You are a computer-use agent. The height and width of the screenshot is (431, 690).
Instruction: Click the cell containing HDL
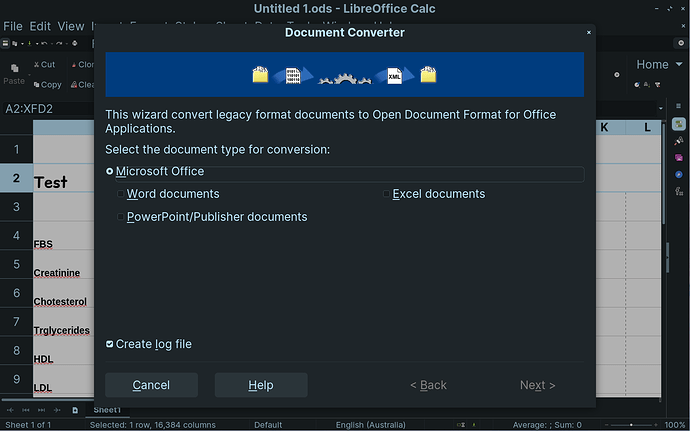pyautogui.click(x=63, y=350)
